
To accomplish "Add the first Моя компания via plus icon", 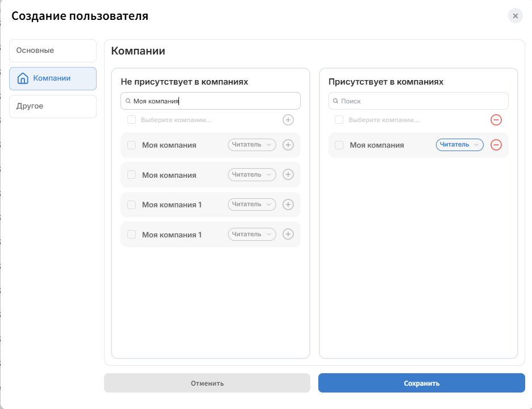I will point(288,145).
